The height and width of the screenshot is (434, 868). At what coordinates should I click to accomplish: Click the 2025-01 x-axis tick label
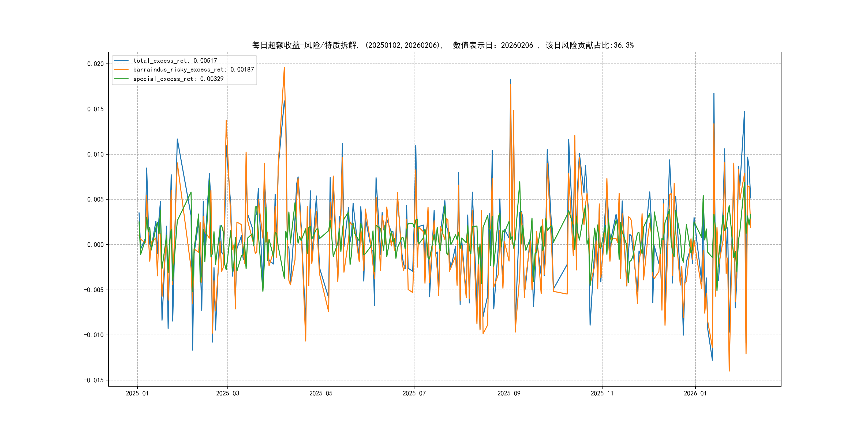pos(137,393)
